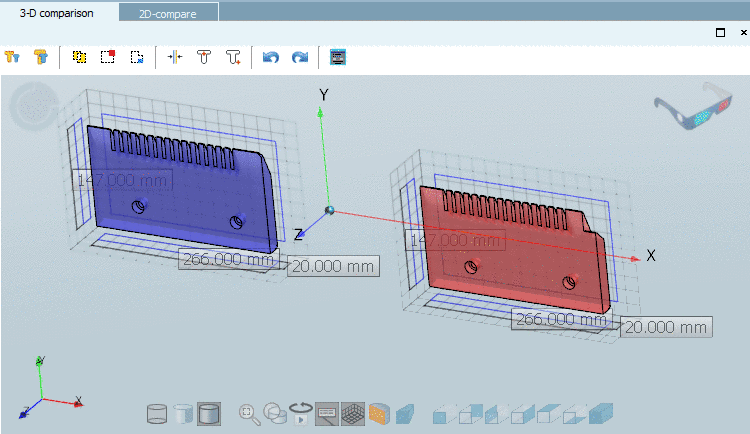Toggle the wireframe cylinder display mode

point(158,413)
